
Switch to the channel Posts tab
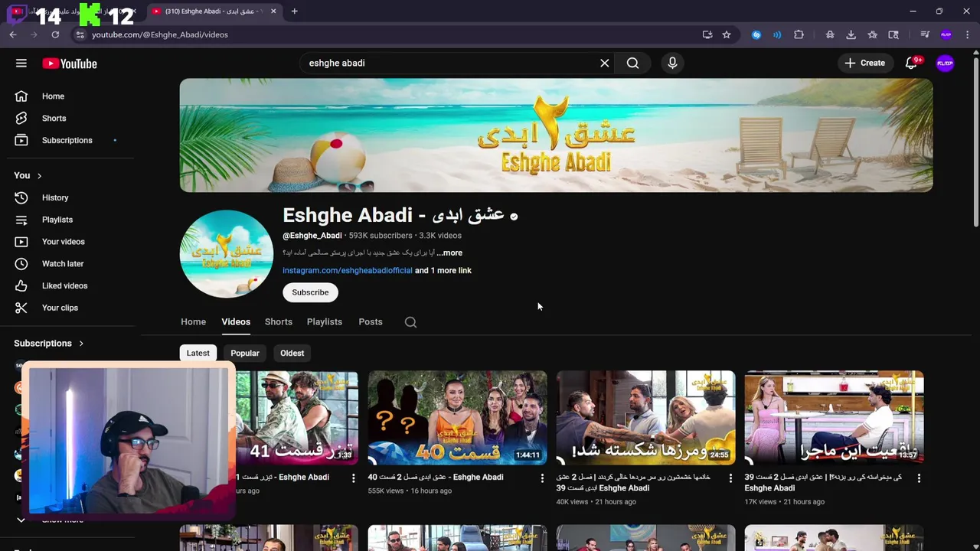tap(371, 322)
